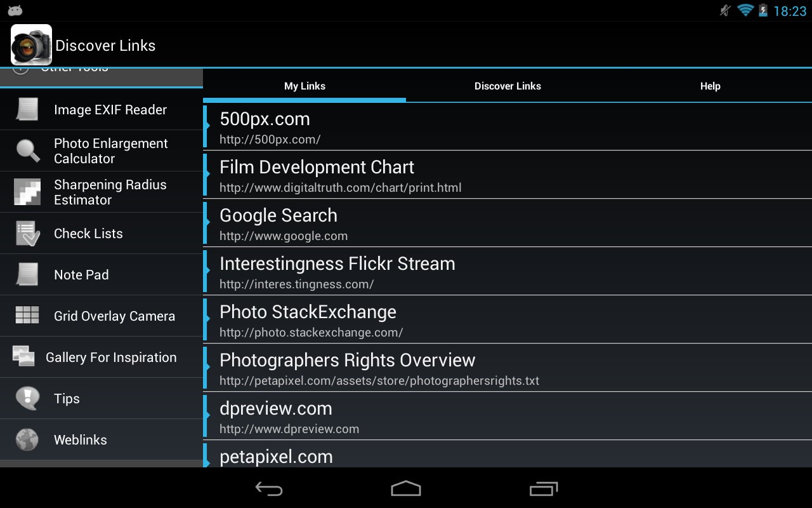Open Note Pad from sidebar
Screen dimensions: 812x508
pyautogui.click(x=101, y=274)
